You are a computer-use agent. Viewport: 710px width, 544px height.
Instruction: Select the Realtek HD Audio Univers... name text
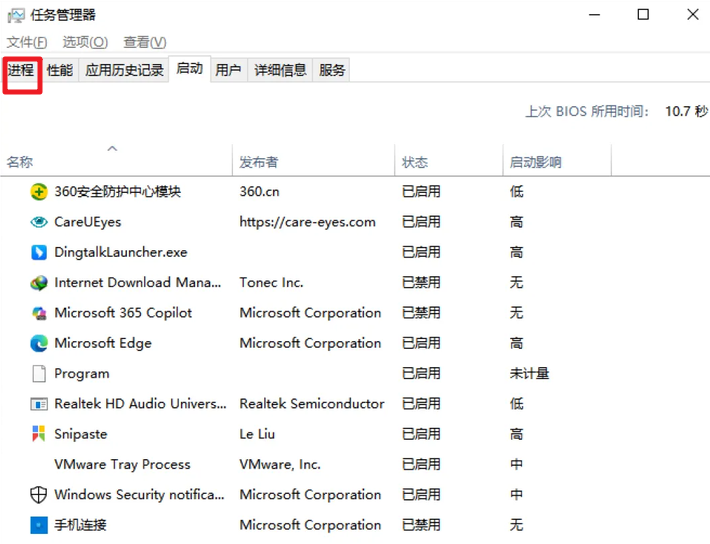click(x=140, y=404)
